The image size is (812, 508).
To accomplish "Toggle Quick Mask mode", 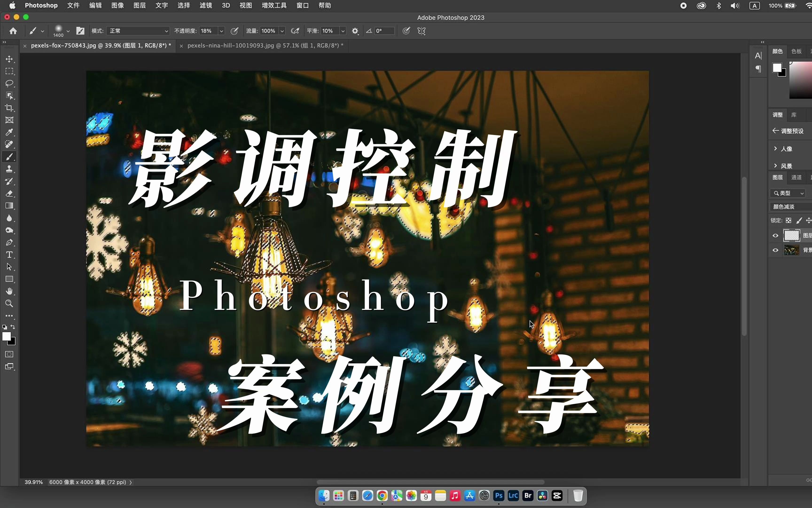I will click(x=9, y=354).
